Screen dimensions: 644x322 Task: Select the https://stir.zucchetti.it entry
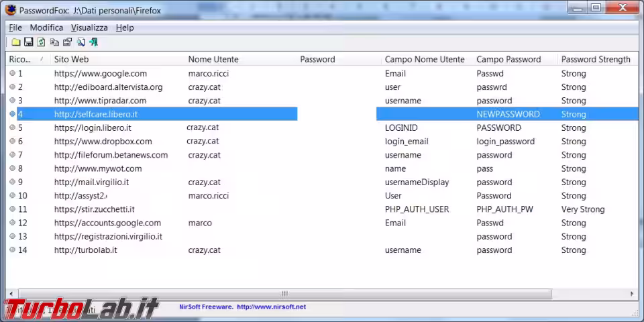(94, 209)
